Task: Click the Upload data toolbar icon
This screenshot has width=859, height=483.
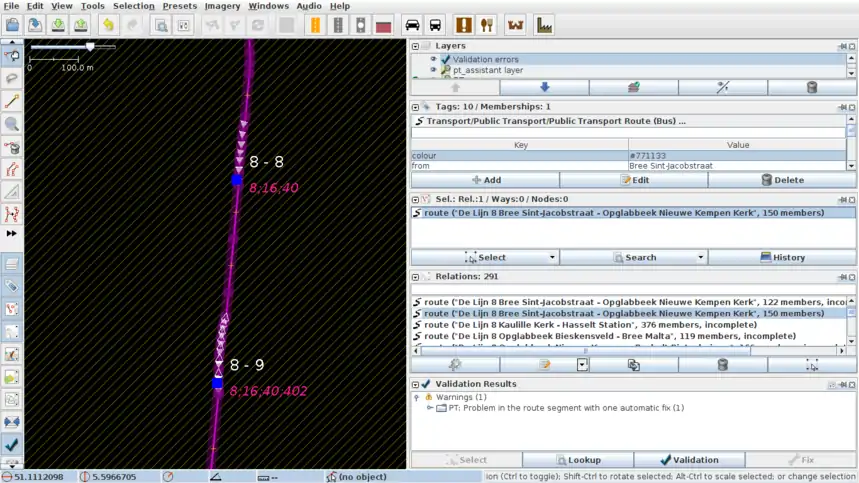Action: [80, 25]
